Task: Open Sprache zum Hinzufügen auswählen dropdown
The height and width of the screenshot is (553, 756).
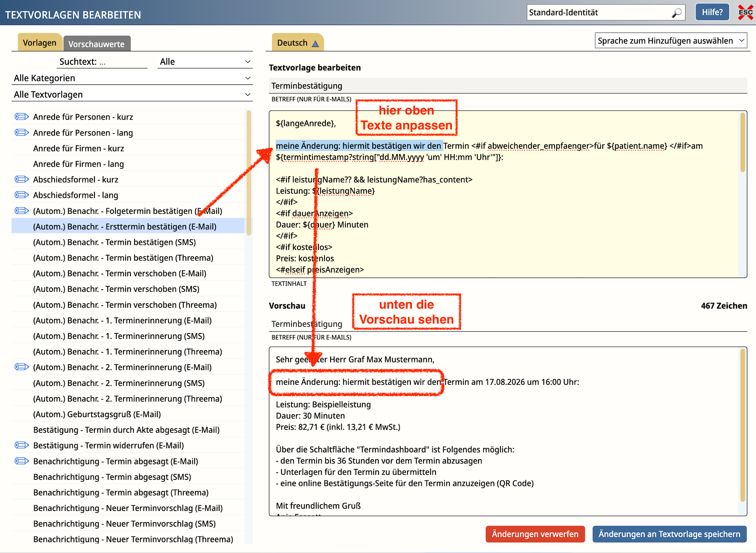Action: point(671,41)
